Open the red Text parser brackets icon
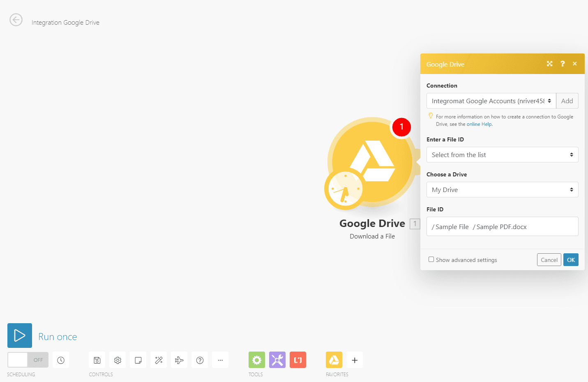 [298, 360]
